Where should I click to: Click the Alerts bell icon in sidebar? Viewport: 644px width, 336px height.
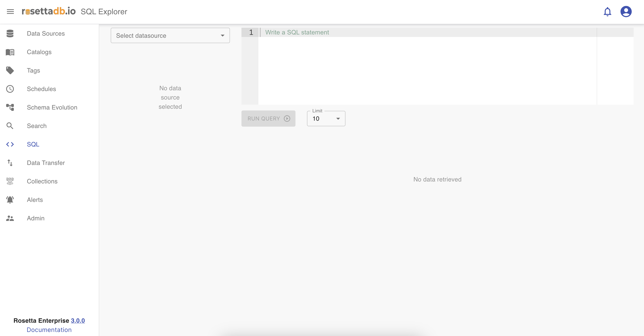click(x=10, y=200)
